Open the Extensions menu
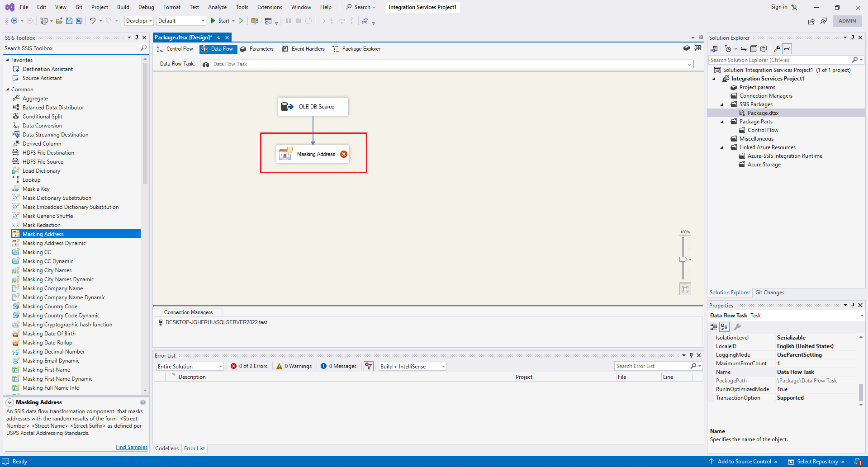868x467 pixels. (x=270, y=7)
